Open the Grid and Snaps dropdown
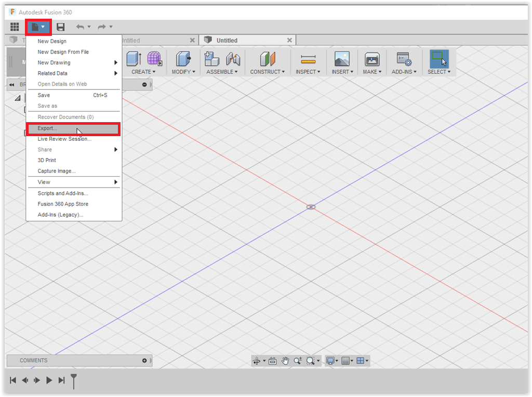 [347, 361]
